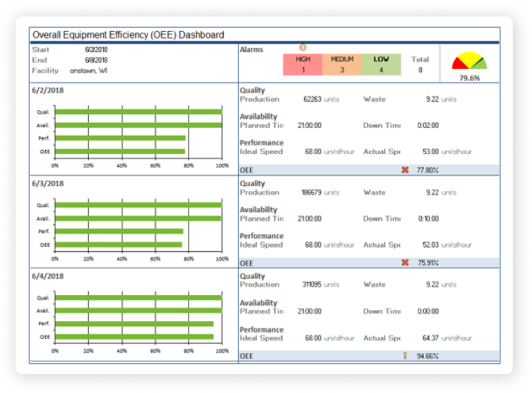532x393 pixels.
Task: Click the Qual. bar in the 6/2/2018 chart
Action: point(139,111)
